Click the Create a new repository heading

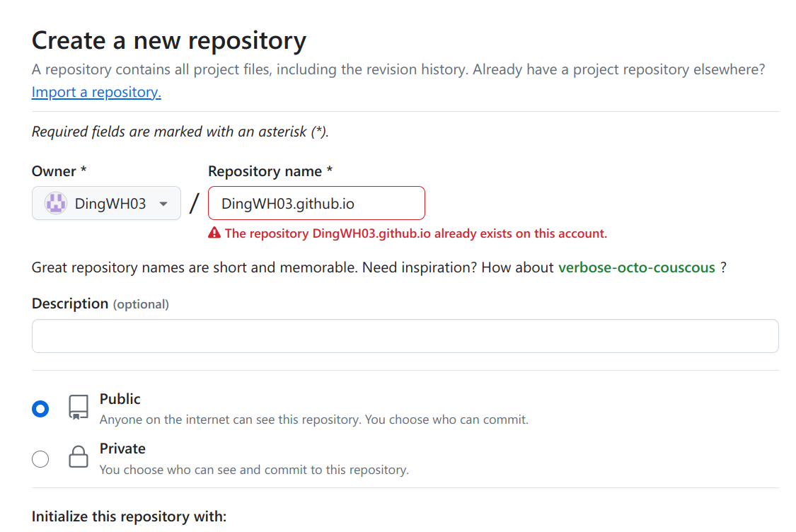click(168, 40)
